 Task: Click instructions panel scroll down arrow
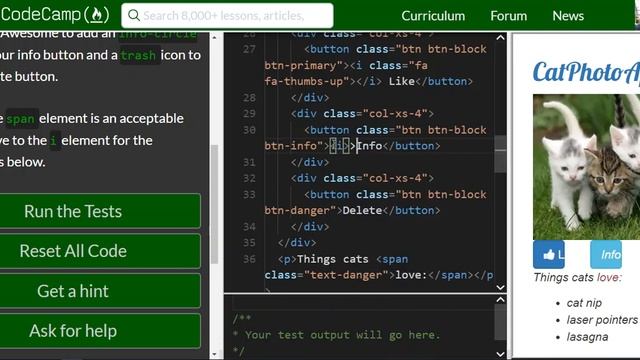point(215,354)
